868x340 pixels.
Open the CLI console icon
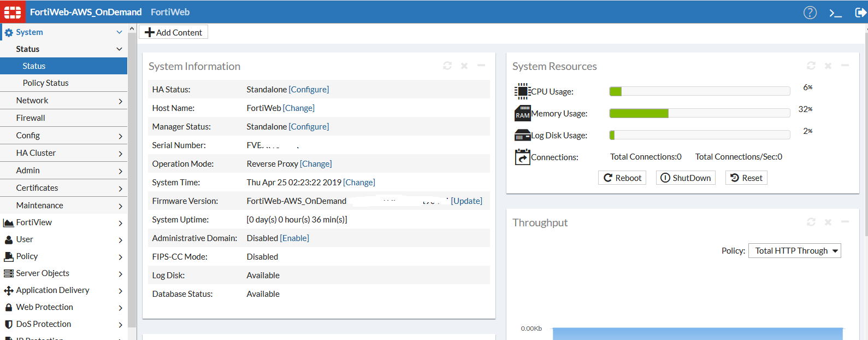pos(835,13)
